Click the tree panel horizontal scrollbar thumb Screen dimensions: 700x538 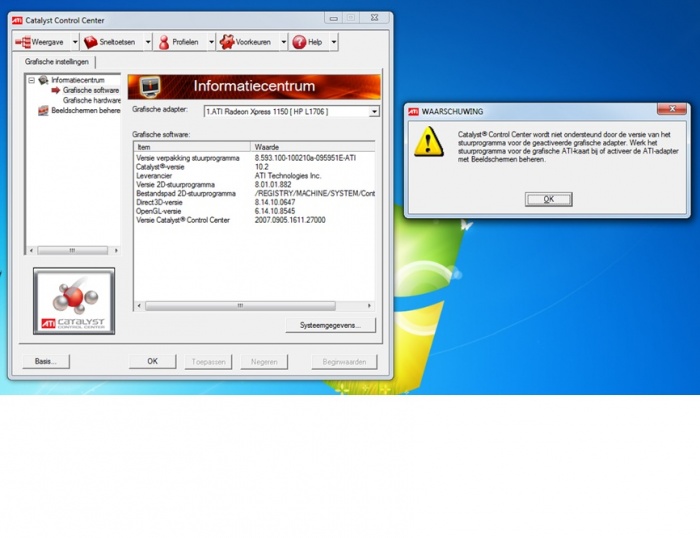[72, 250]
